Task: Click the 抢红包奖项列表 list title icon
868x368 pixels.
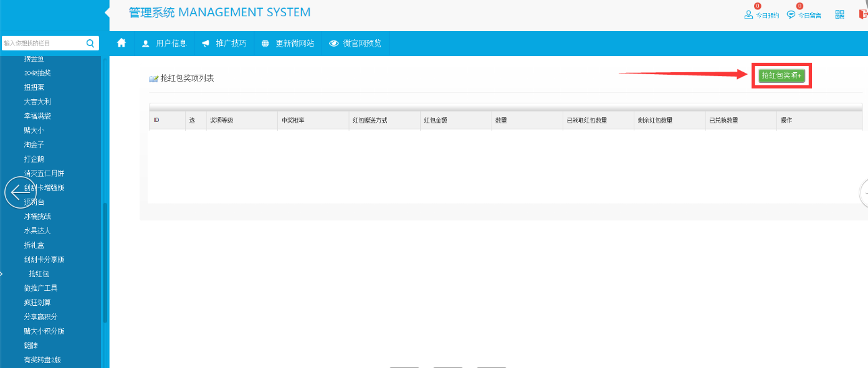Action: pyautogui.click(x=153, y=79)
